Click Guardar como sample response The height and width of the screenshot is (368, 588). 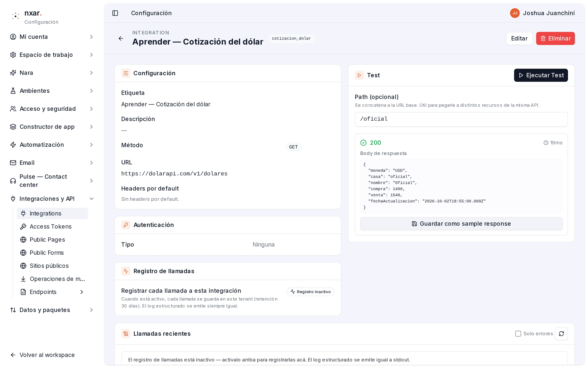coord(461,224)
